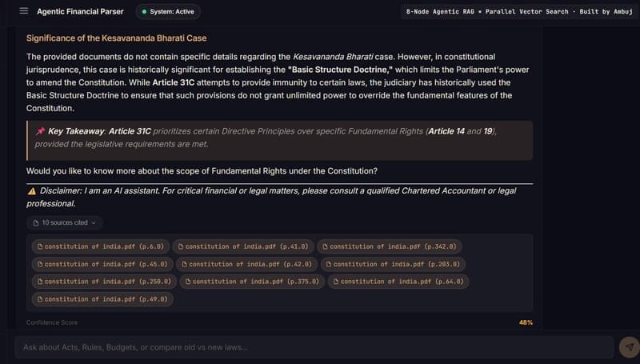Collapse the 10 sources cited list
Image resolution: width=640 pixels, height=364 pixels.
click(x=65, y=223)
